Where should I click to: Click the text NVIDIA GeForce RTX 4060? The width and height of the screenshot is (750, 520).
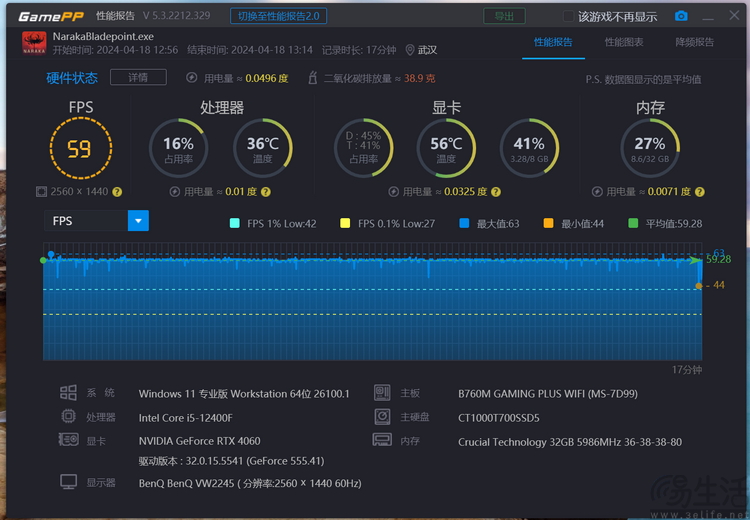click(x=199, y=441)
